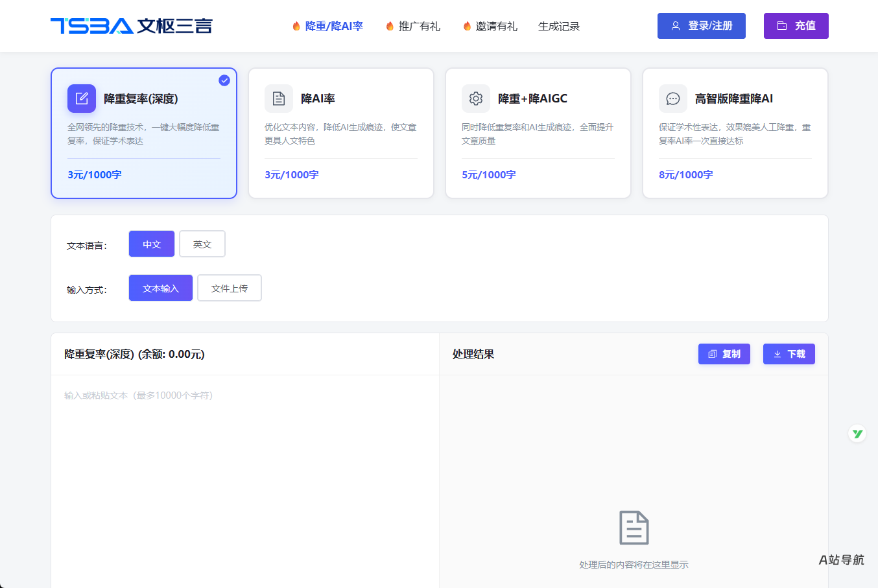878x588 pixels.
Task: Download the result via 下载 button
Action: [x=789, y=354]
